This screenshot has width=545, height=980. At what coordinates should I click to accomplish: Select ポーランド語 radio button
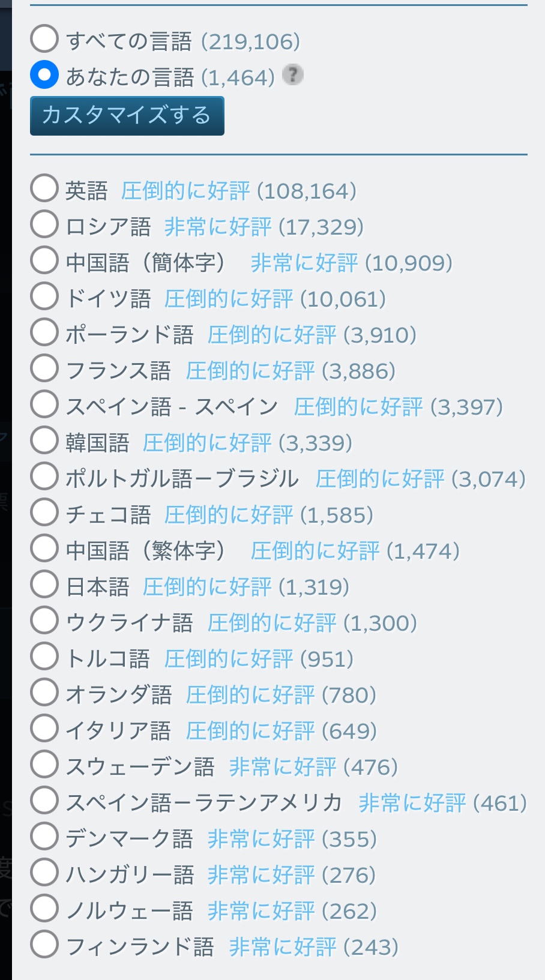[44, 333]
